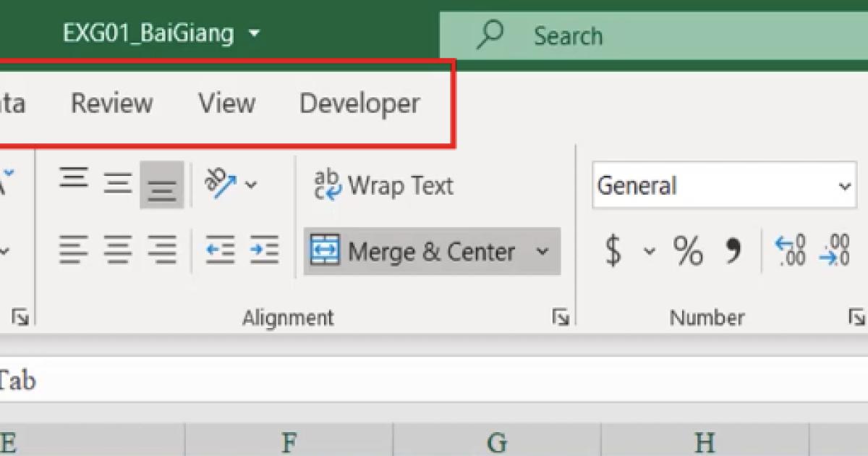Apply Comma Style number format
The width and height of the screenshot is (868, 456).
click(733, 252)
